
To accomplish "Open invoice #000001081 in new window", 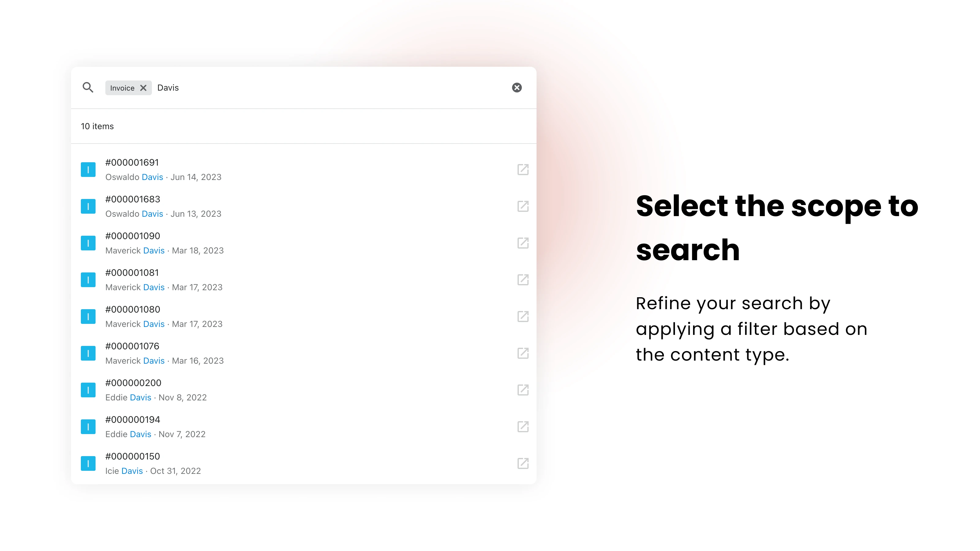I will (523, 279).
